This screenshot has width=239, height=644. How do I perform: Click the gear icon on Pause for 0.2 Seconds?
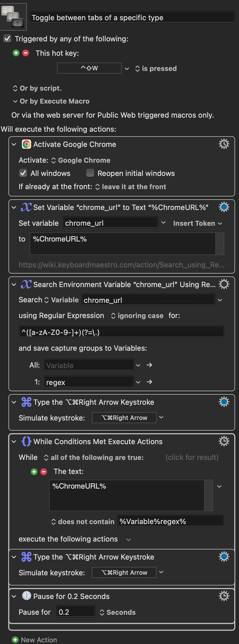224,596
